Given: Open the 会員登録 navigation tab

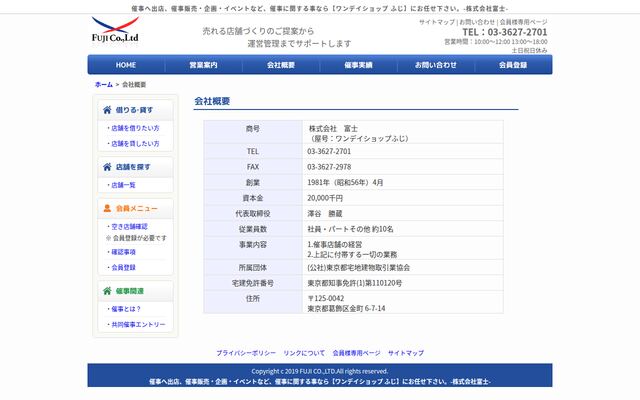Looking at the screenshot, I should tap(513, 65).
